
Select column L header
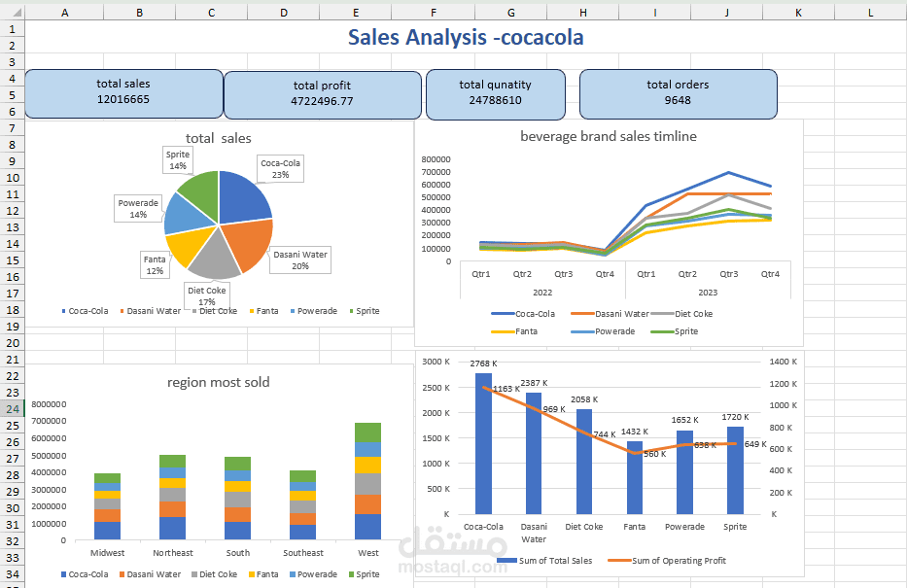[x=871, y=12]
